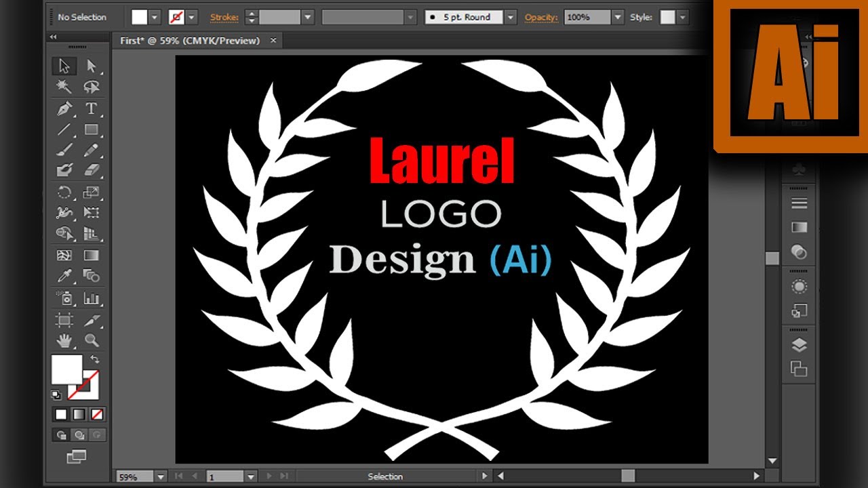Open graphic Style dropdown arrow

point(683,18)
